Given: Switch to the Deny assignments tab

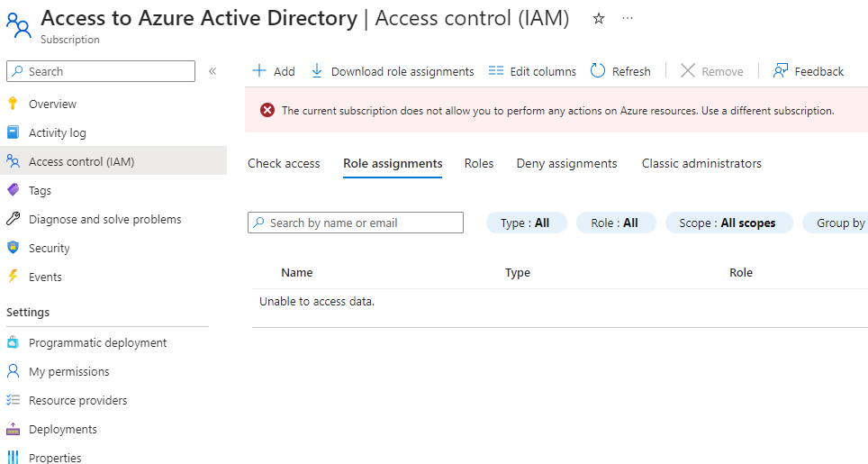Looking at the screenshot, I should point(567,163).
